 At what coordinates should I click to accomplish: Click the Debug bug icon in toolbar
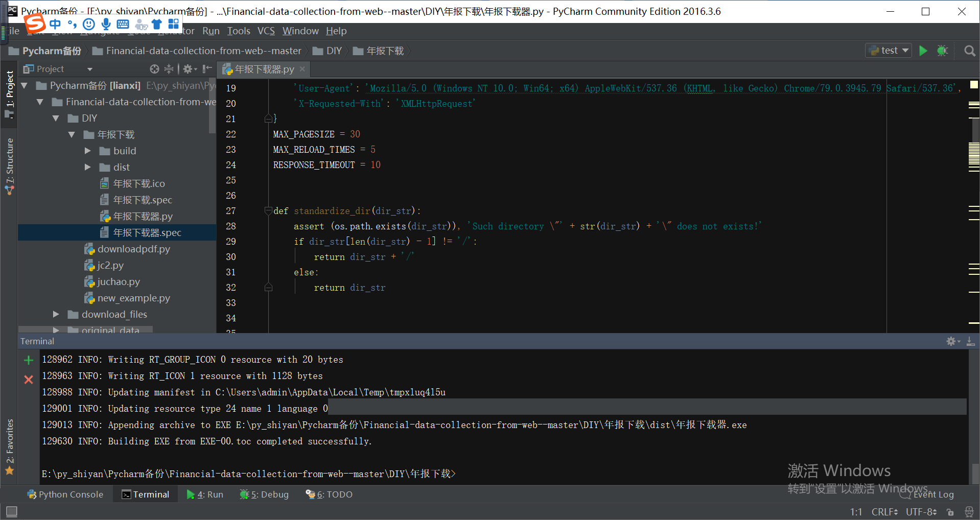click(x=943, y=51)
